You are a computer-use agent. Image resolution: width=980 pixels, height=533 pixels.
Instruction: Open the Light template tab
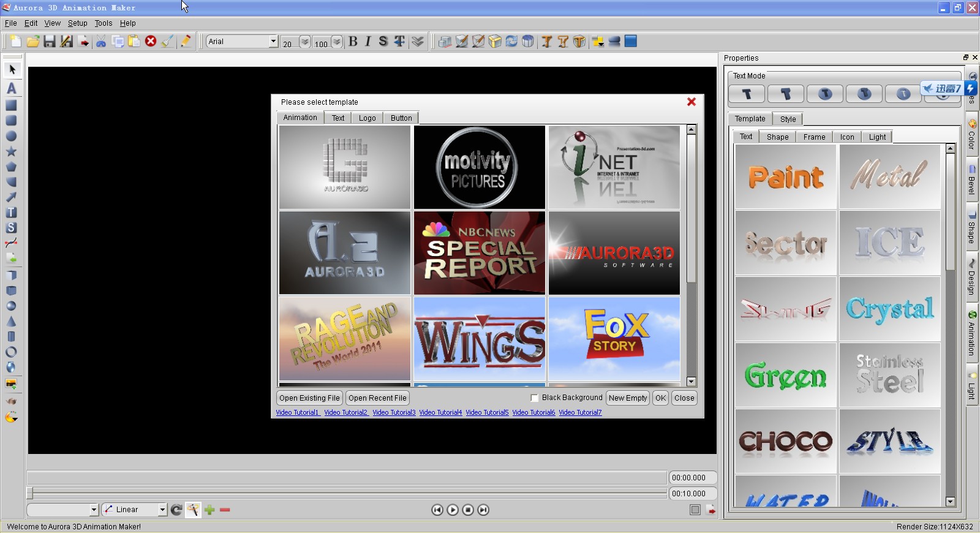click(x=877, y=137)
